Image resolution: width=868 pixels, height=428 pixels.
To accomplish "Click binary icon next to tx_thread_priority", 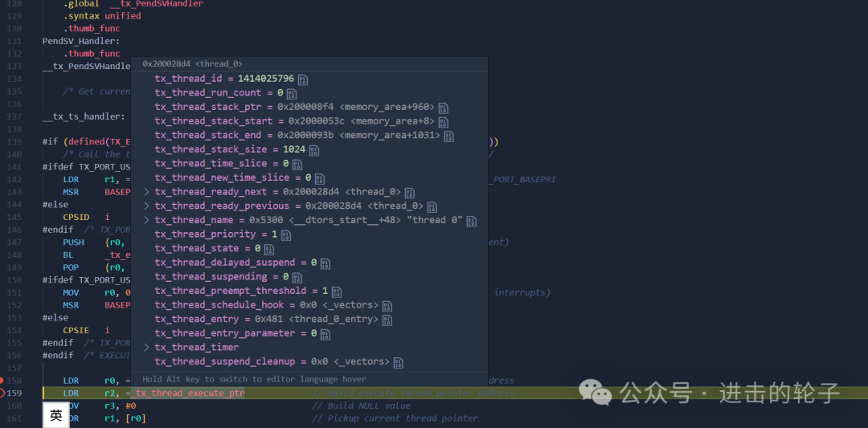I will [x=285, y=235].
